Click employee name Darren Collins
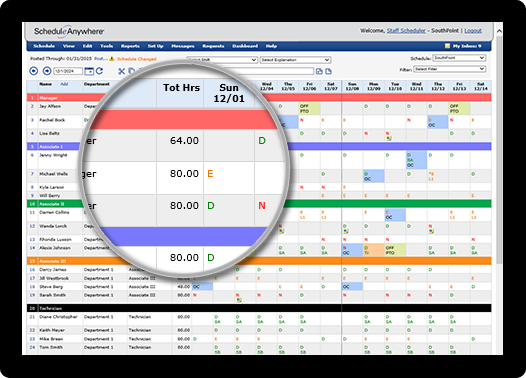 pyautogui.click(x=54, y=212)
